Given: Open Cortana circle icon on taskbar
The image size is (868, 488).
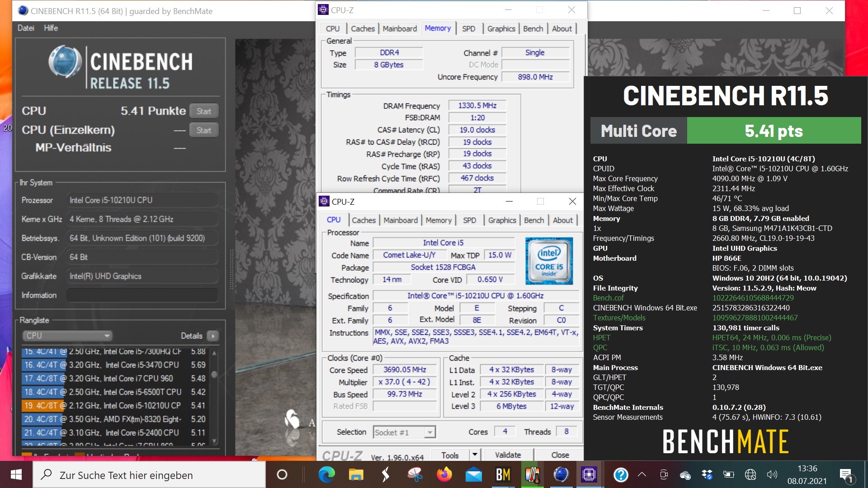Looking at the screenshot, I should tap(282, 475).
